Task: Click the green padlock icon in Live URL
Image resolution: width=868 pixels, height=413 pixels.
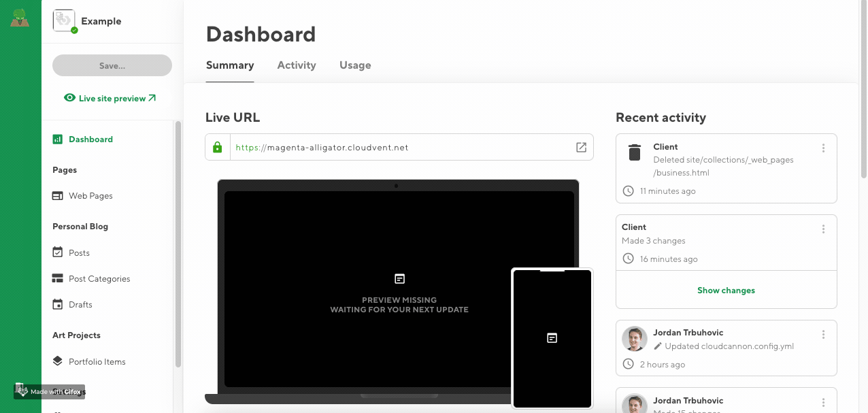Action: (x=218, y=147)
